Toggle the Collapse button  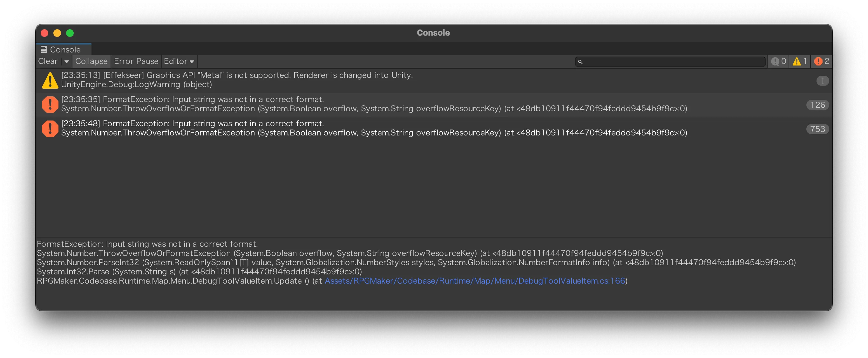click(91, 61)
